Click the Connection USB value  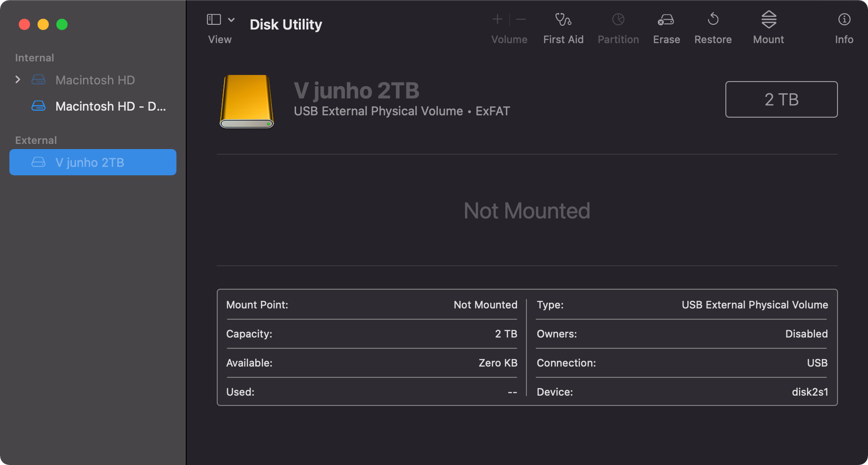(817, 363)
